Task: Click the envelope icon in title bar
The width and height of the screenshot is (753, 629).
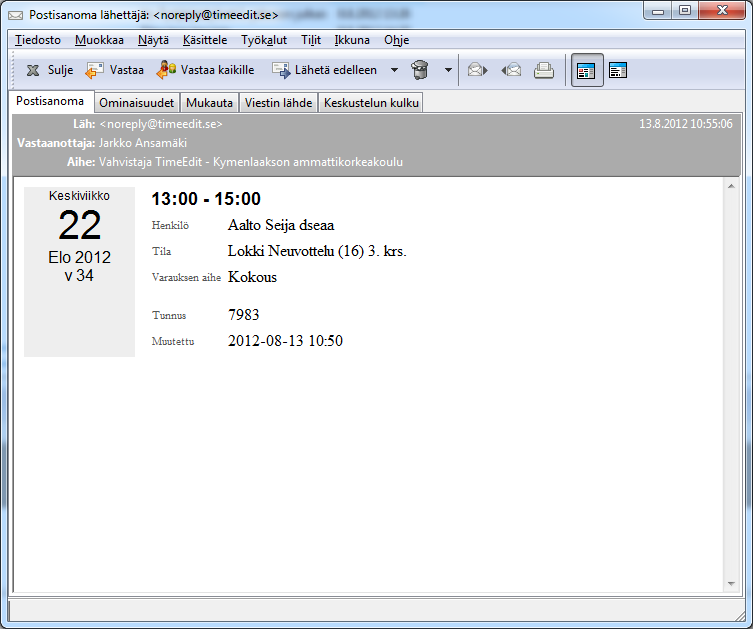Action: [15, 15]
